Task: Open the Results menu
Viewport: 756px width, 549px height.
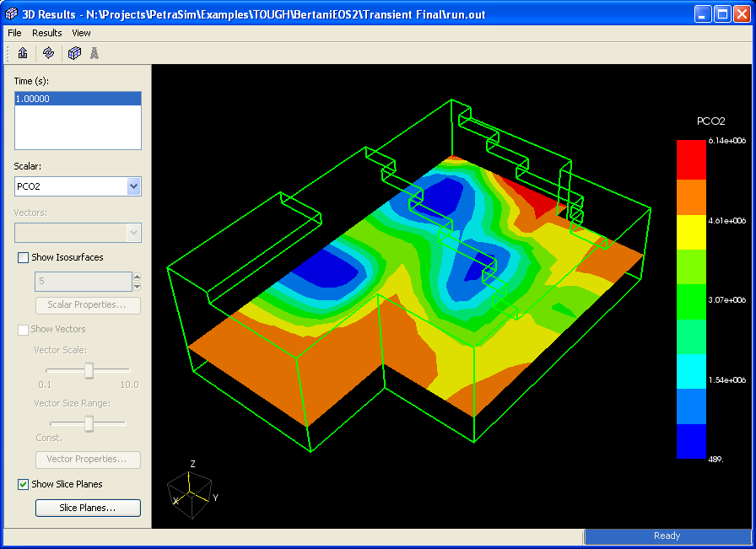Action: (x=47, y=33)
